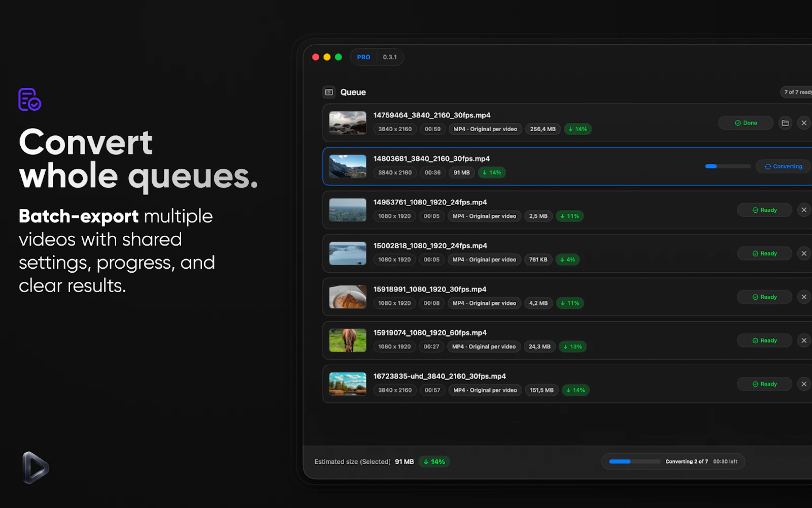Click Ready button for 16723835-uhd video

click(764, 384)
